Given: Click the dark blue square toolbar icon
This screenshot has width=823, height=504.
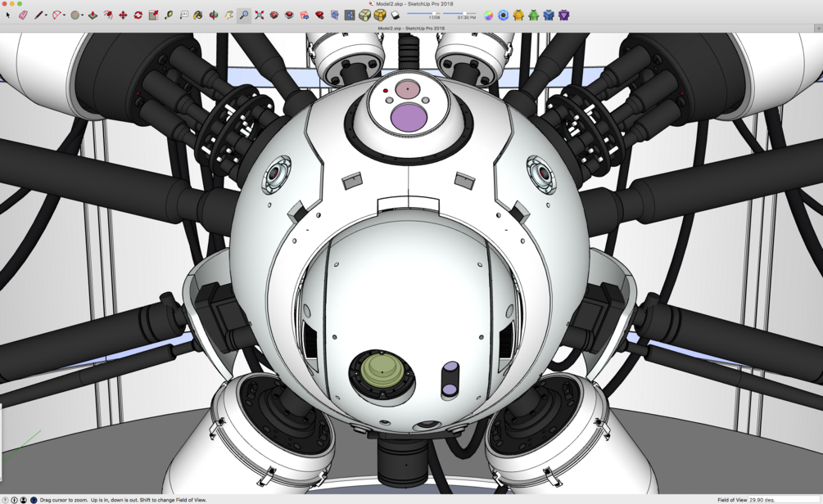Looking at the screenshot, I should coord(350,16).
